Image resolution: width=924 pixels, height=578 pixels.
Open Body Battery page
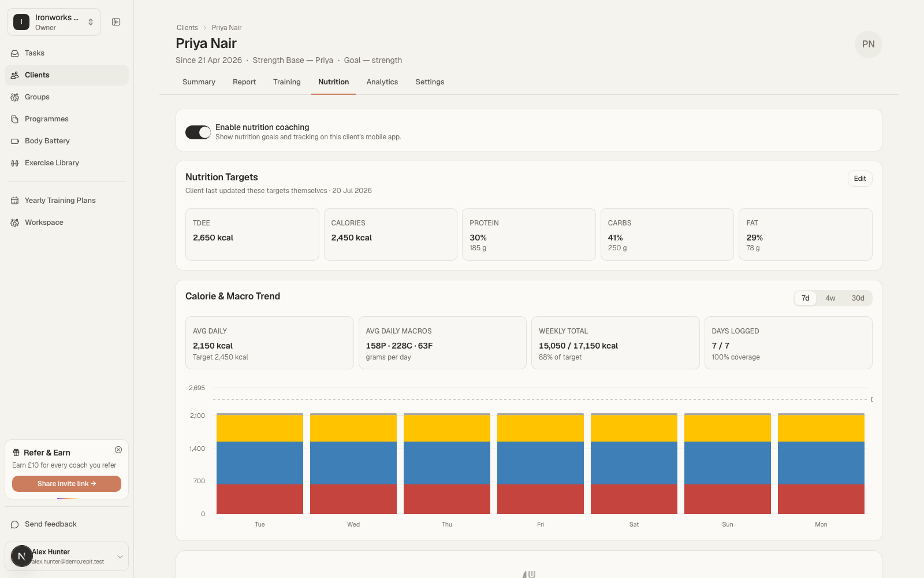tap(66, 141)
